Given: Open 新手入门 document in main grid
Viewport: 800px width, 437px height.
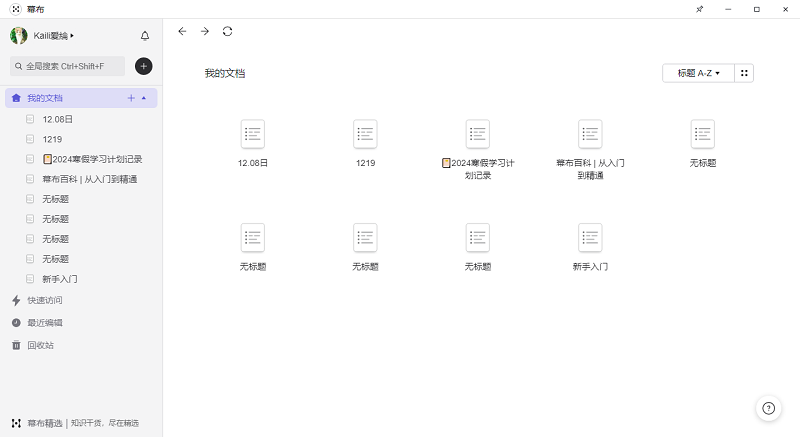Looking at the screenshot, I should (x=590, y=239).
